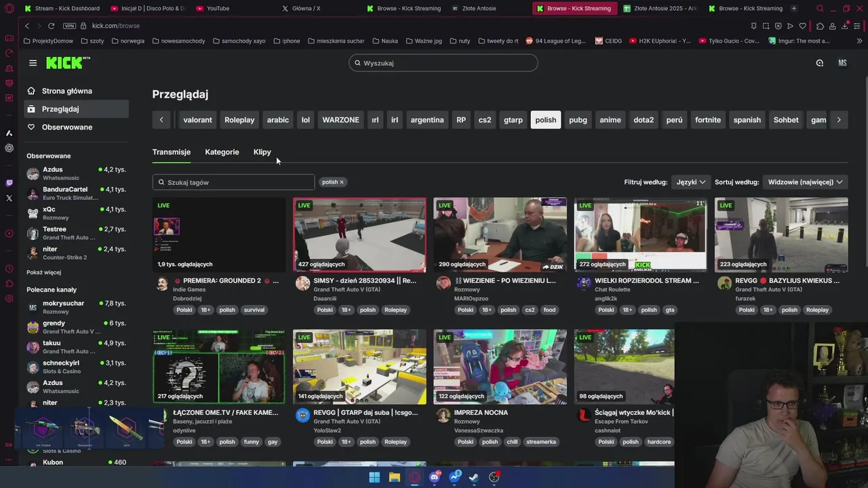This screenshot has width=868, height=488.
Task: Open the X icon in the Opera sidebar
Action: 9,198
